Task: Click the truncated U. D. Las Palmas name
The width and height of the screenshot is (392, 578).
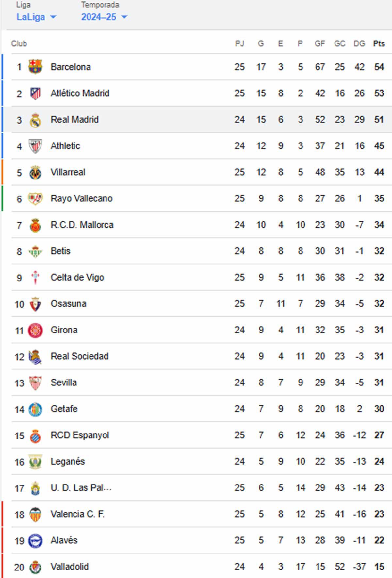Action: (x=81, y=488)
